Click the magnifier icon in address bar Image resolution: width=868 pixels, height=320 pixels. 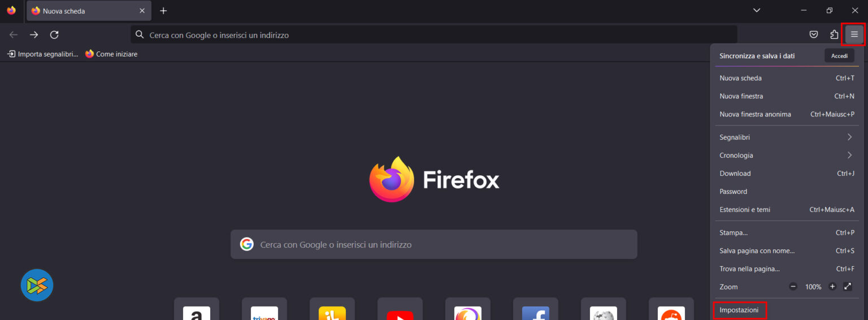(140, 34)
